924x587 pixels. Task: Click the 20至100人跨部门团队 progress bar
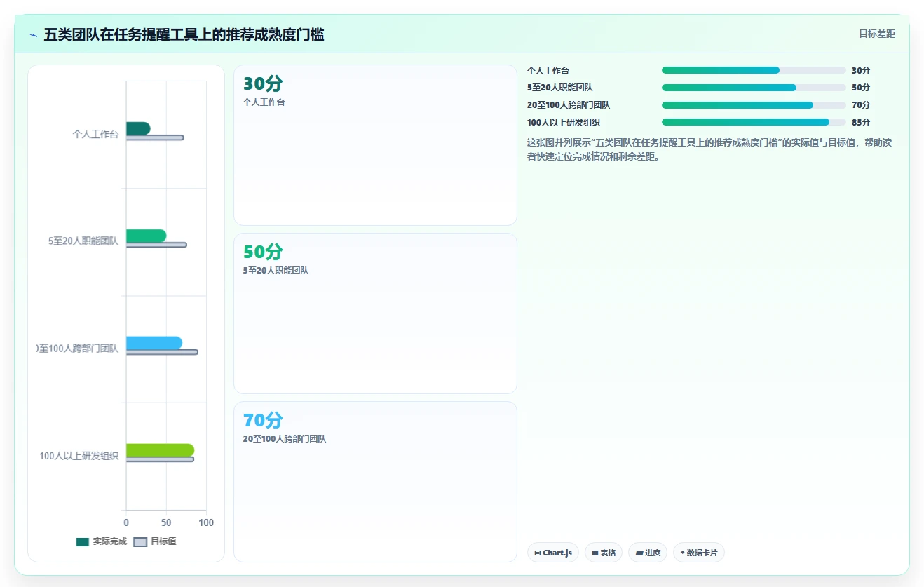[754, 105]
